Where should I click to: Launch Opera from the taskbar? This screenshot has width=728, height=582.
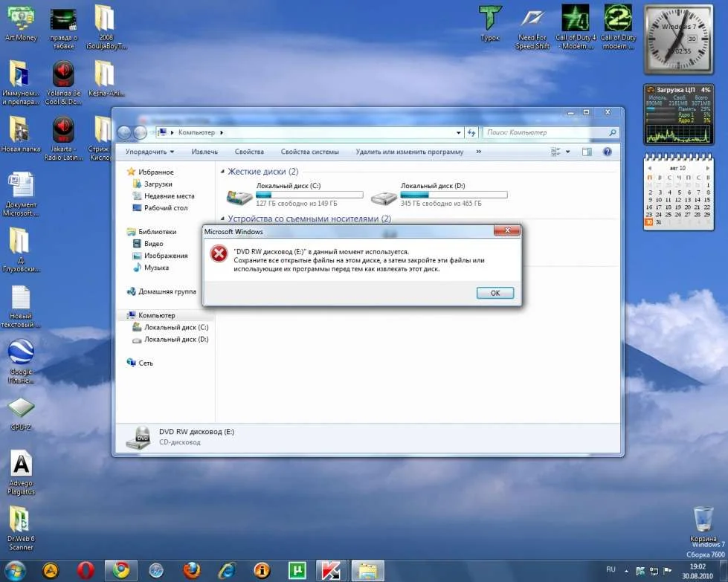(x=86, y=570)
